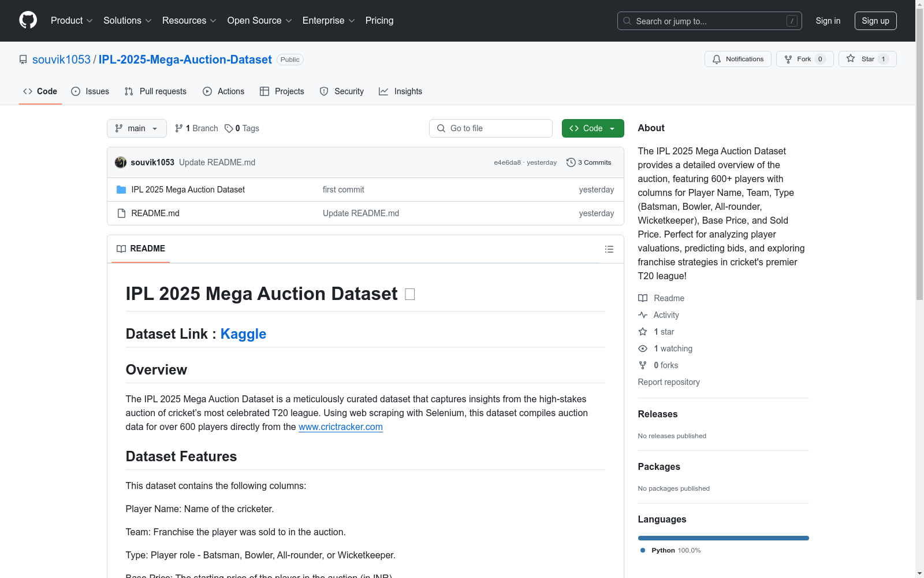Click the 0 Tags link
Screen dimensions: 924x578
(x=242, y=128)
